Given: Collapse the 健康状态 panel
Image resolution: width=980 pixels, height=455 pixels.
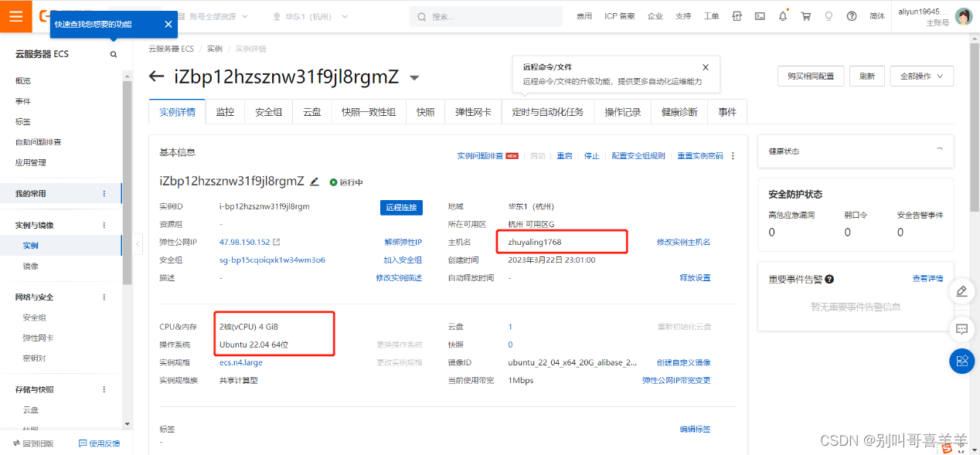Looking at the screenshot, I should tap(940, 150).
